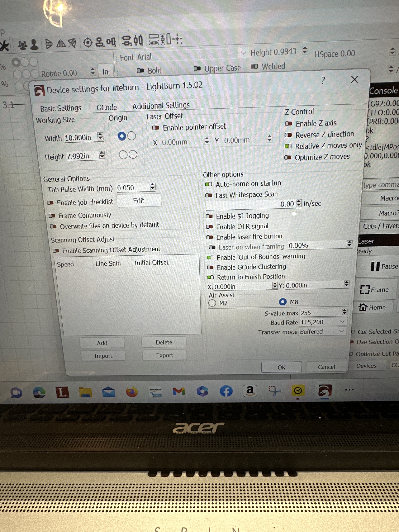Screen dimensions: 399x532
Task: Click Cancel in Device settings dialog
Action: (326, 367)
